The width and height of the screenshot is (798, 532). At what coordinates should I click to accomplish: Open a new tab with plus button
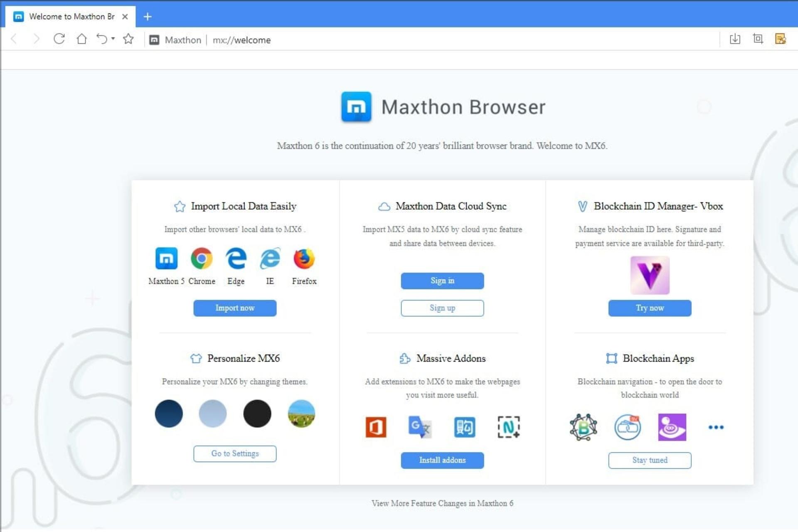[148, 17]
